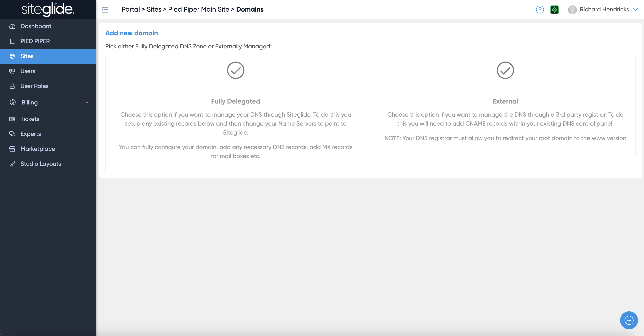
Task: Open the help question mark icon
Action: tap(540, 10)
